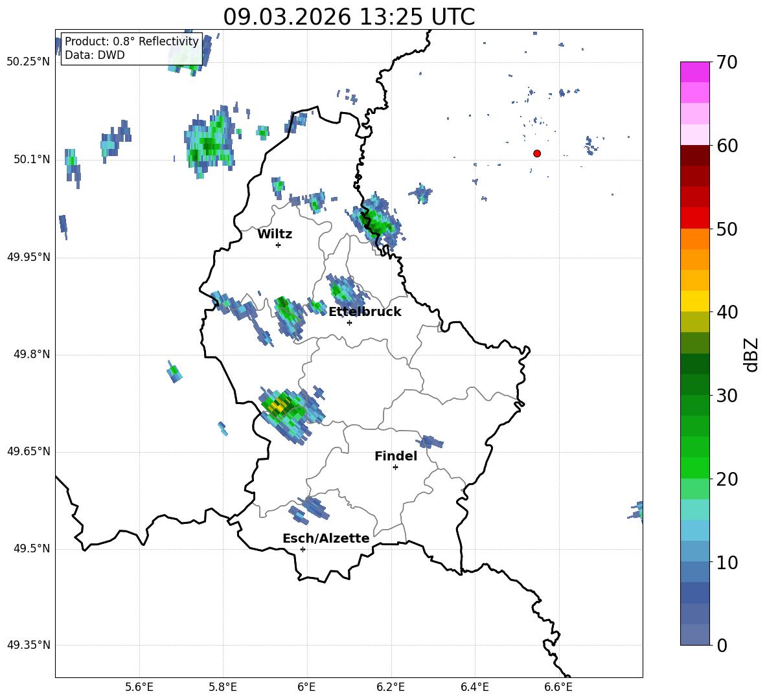Viewport: 767px width, 700px height.
Task: Click the colorbar tick label '0'
Action: pyautogui.click(x=722, y=646)
